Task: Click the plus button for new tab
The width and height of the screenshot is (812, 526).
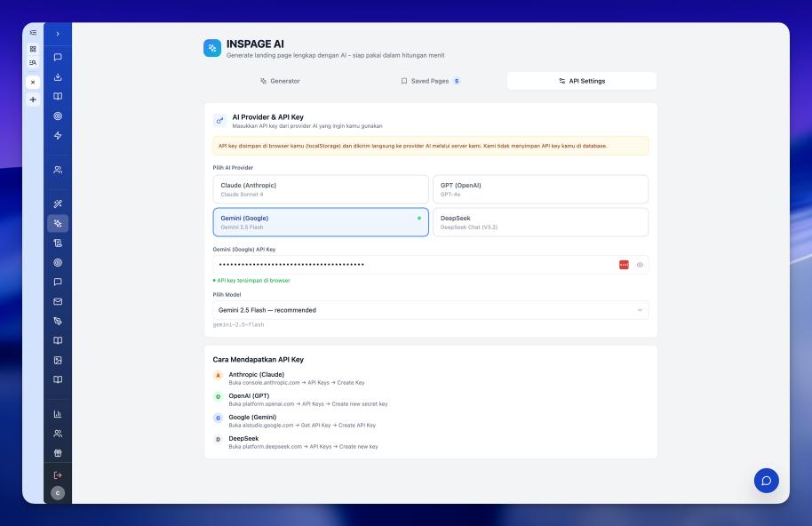Action: pos(33,100)
